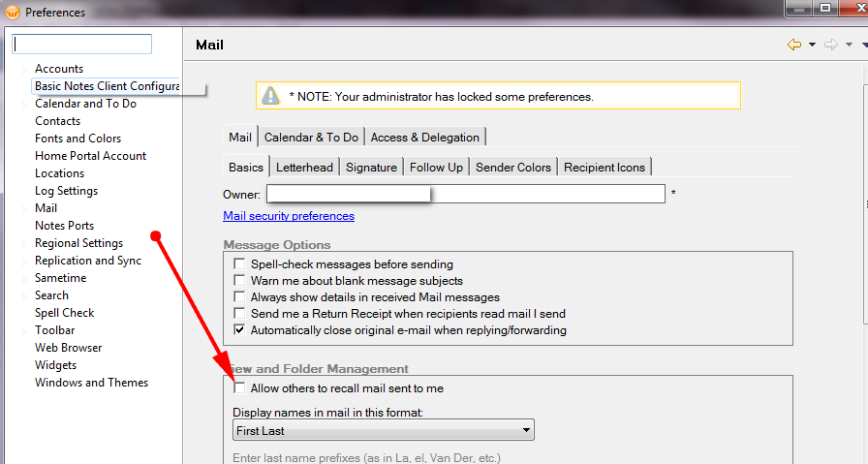Select Replication and Sync preferences
The height and width of the screenshot is (464, 868).
pyautogui.click(x=88, y=261)
